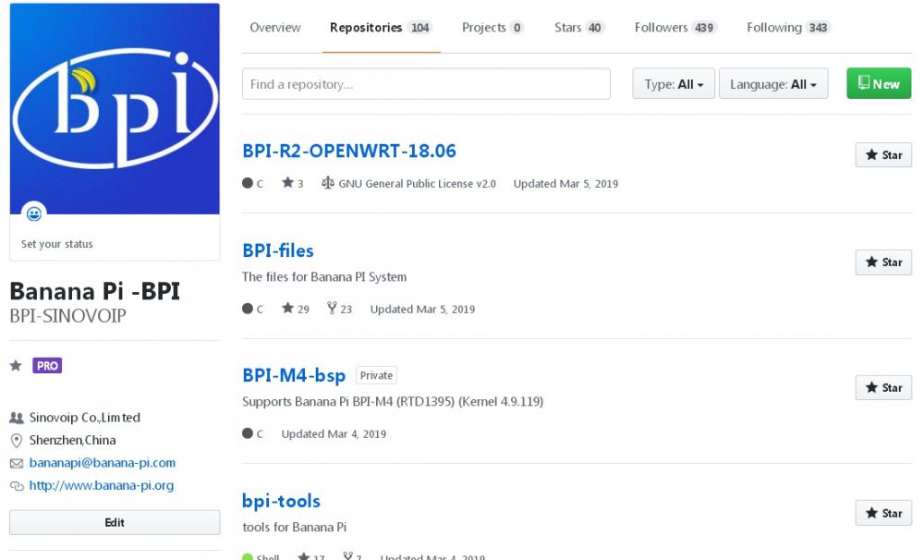Star the BPI-R2-OPENWRT-18.06 repository
This screenshot has width=924, height=560.
882,154
